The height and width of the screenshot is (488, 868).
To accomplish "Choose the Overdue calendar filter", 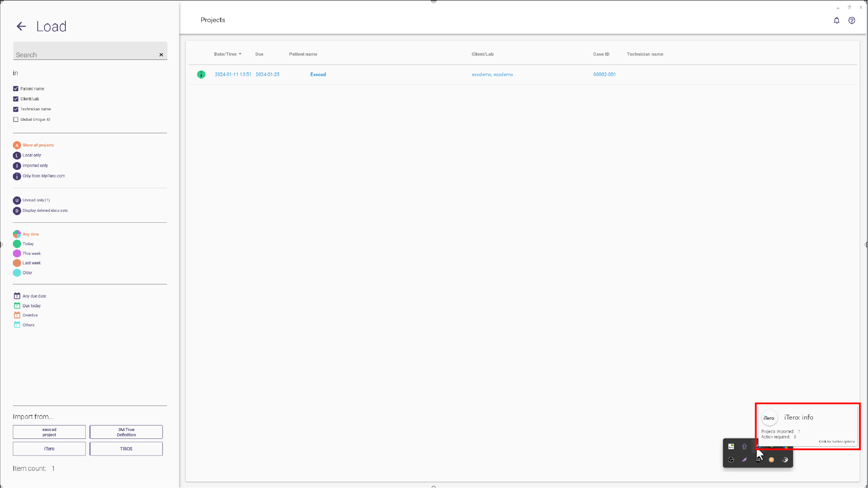I will click(25, 315).
